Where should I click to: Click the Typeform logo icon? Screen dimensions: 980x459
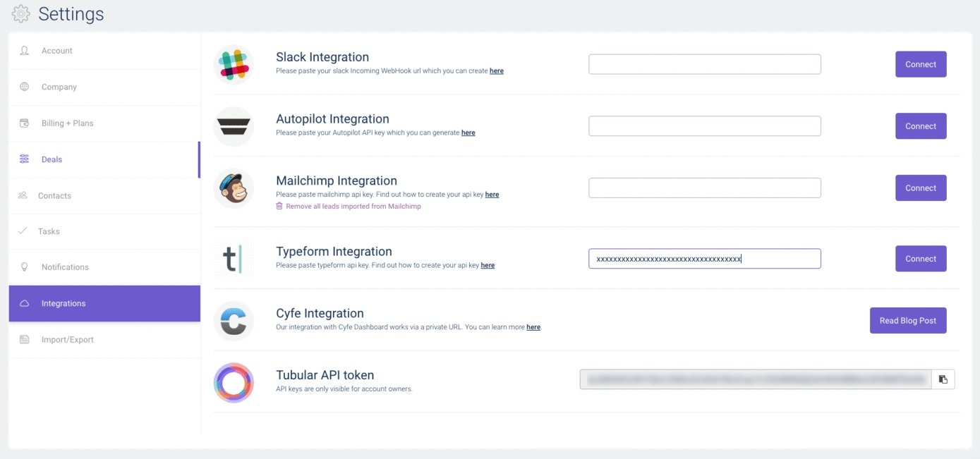click(234, 259)
